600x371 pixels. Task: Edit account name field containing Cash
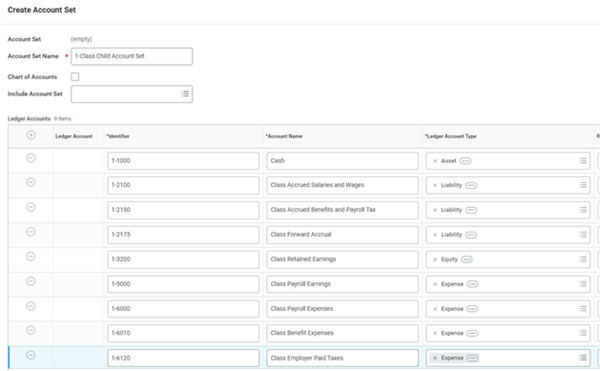pos(342,161)
